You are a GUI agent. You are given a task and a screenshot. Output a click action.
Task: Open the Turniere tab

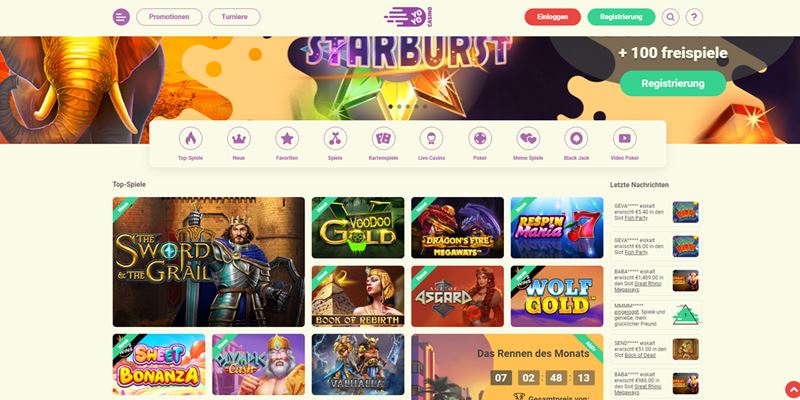pyautogui.click(x=234, y=17)
